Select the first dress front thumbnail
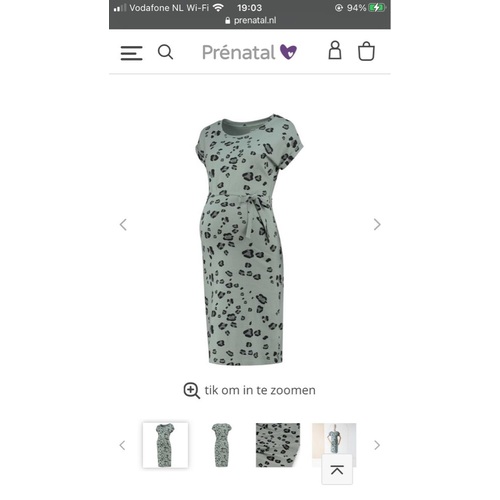The image size is (500, 500). pyautogui.click(x=165, y=445)
